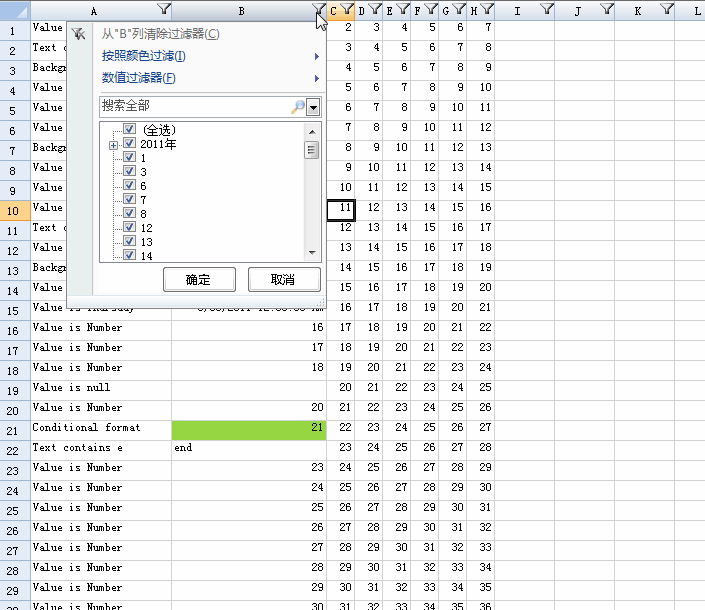Screen dimensions: 705x610
Task: Uncheck value 7 in filter list
Action: [129, 199]
